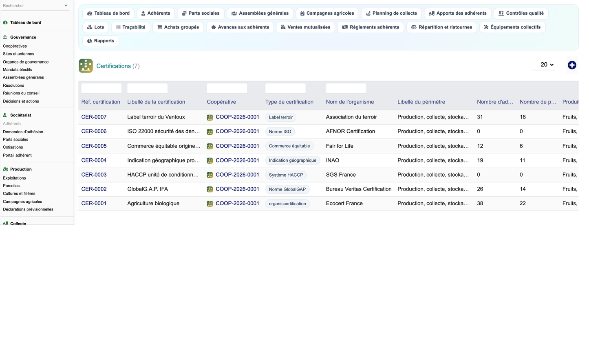Sort by Type de certification header
This screenshot has height=364, width=589.
[x=289, y=102]
